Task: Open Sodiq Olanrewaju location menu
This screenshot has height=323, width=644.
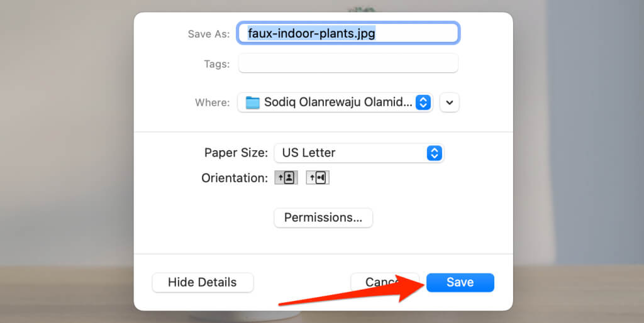Action: click(x=333, y=102)
